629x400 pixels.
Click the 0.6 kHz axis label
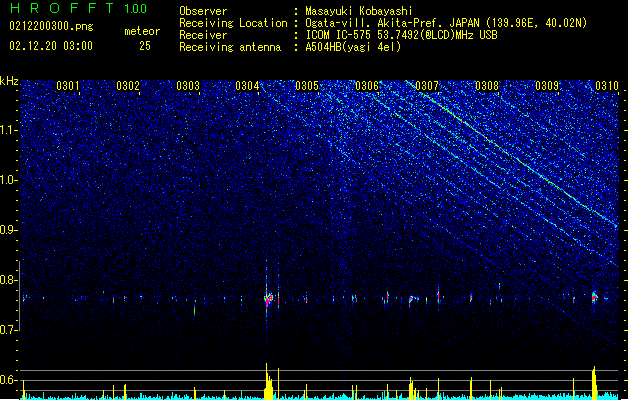pyautogui.click(x=9, y=380)
